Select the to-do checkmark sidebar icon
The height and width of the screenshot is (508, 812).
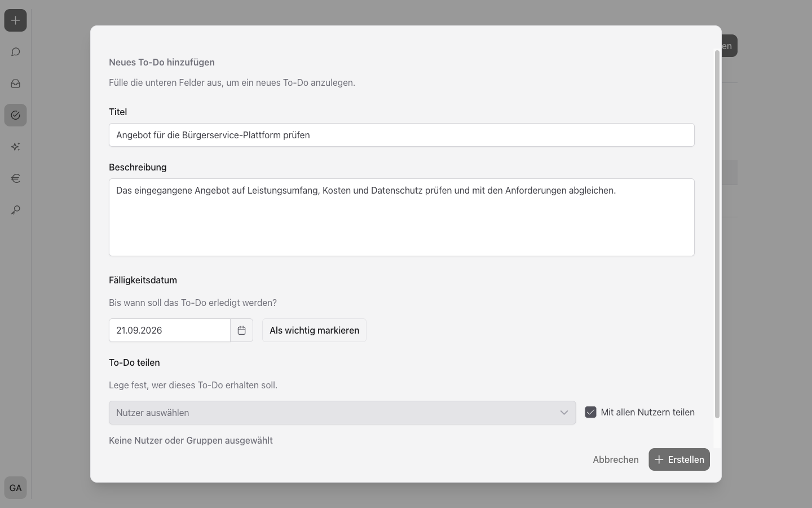point(15,115)
